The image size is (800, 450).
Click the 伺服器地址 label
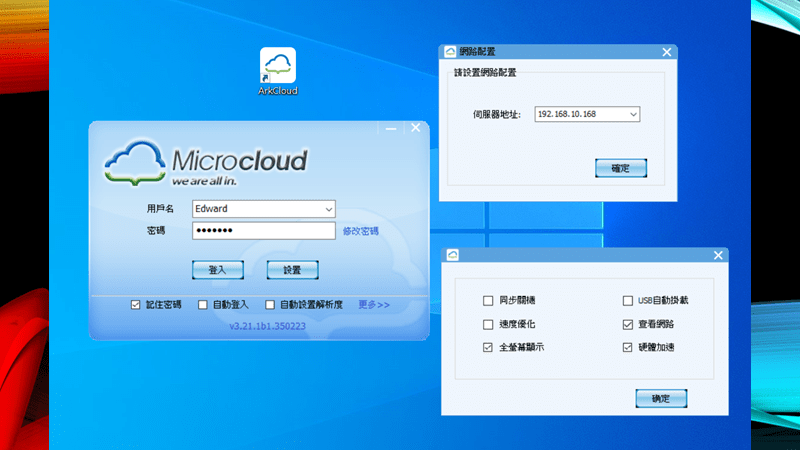click(x=496, y=115)
